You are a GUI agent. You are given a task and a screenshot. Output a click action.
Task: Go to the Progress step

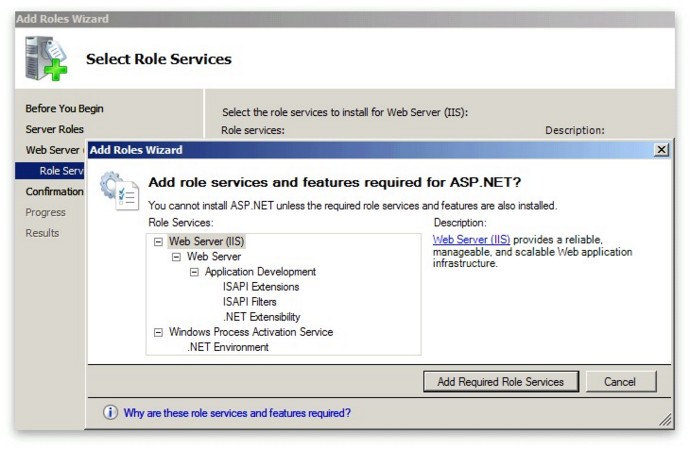45,212
